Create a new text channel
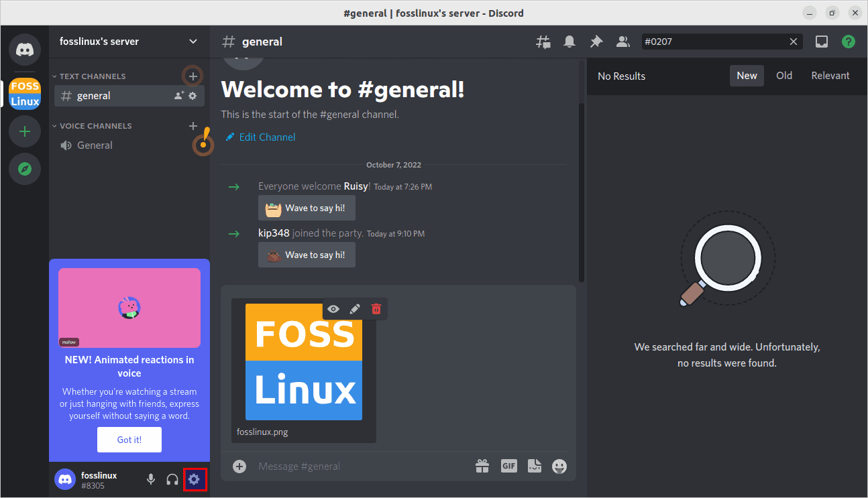The width and height of the screenshot is (868, 498). (x=193, y=76)
